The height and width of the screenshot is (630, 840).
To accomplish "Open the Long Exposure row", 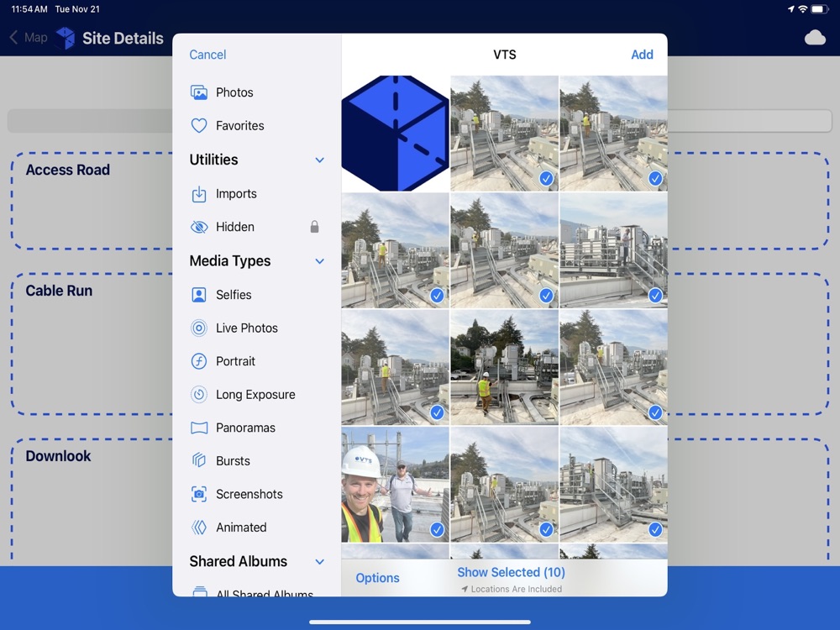I will (x=256, y=394).
